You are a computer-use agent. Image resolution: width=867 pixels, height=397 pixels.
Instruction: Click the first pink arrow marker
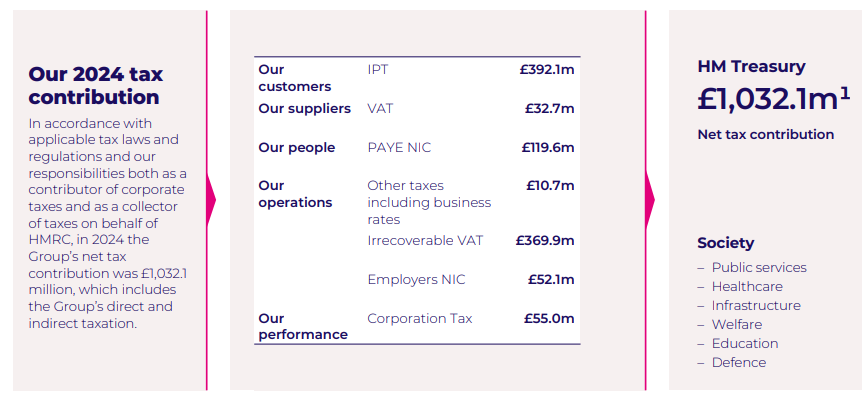[211, 200]
